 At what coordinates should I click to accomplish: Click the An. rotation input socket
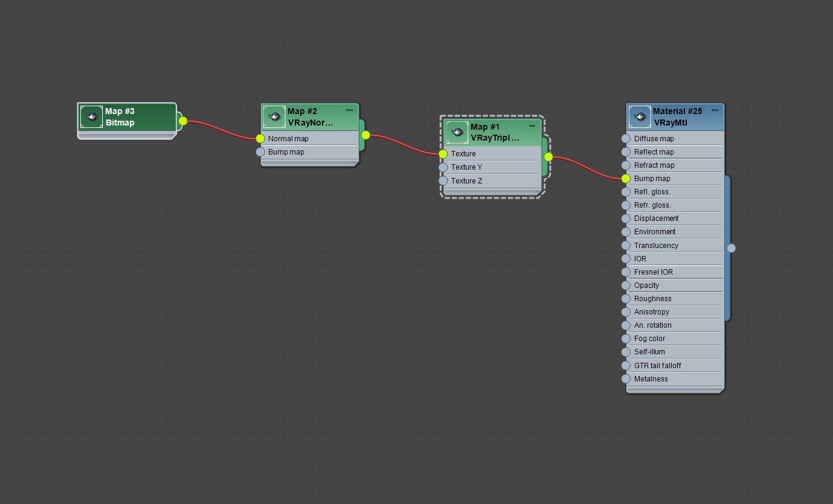click(626, 325)
